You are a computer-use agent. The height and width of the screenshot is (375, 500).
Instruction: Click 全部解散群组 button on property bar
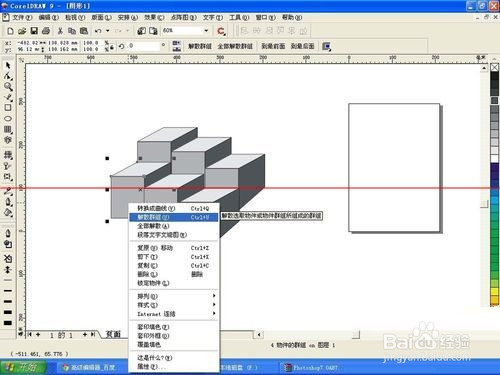pos(235,46)
